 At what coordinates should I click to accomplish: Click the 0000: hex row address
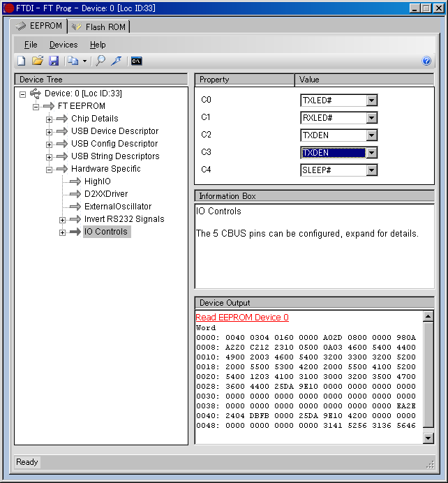coord(207,338)
